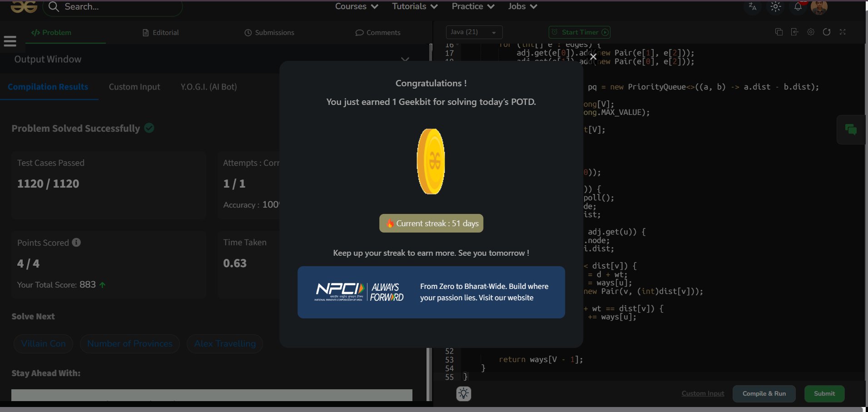Click the play icon in Start Timer
Viewport: 868px width, 412px height.
click(x=605, y=32)
